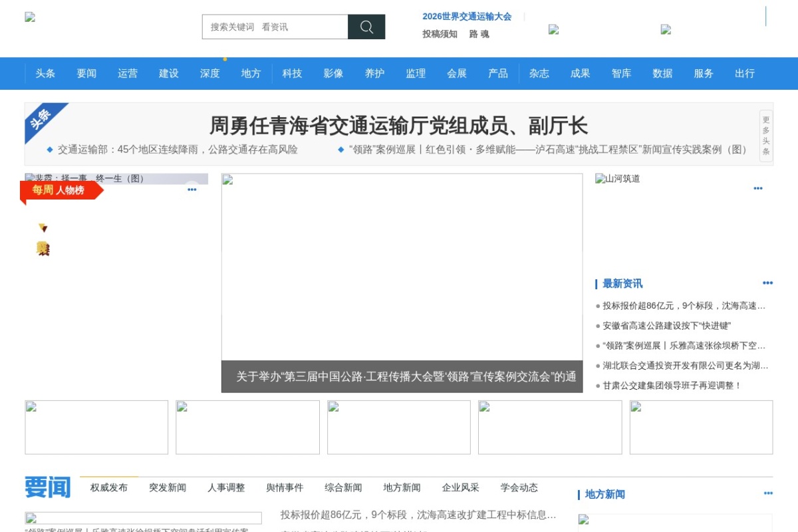
Task: Open 乐雅高速张徐坝桥下空 item in 最新资讯
Action: click(684, 346)
